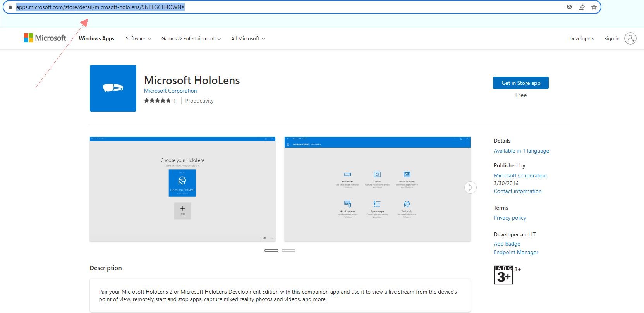
Task: Click the share page icon in address bar
Action: click(582, 7)
